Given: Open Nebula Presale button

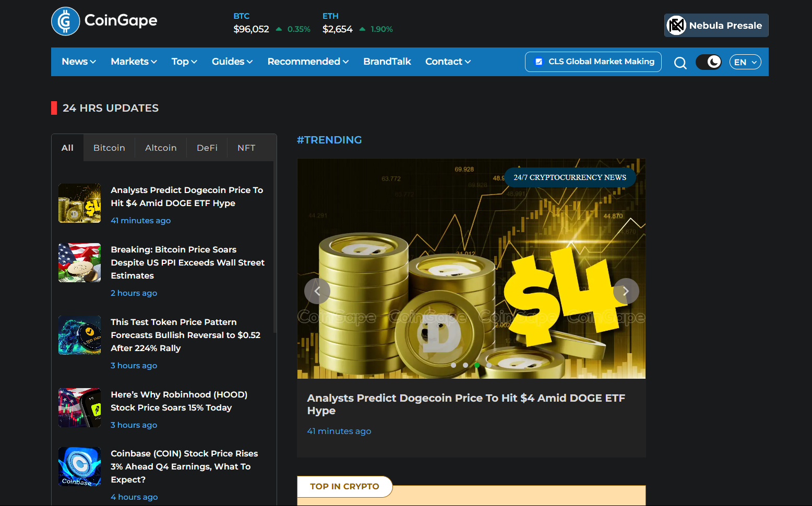Looking at the screenshot, I should pos(716,25).
